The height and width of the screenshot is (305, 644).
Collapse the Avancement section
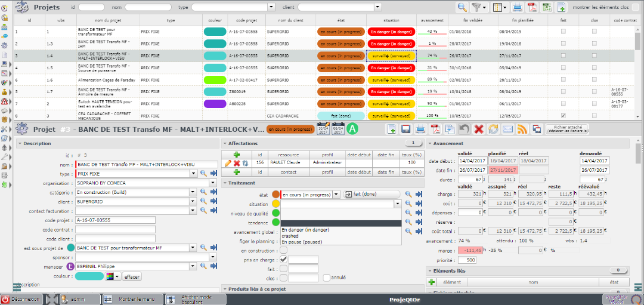point(431,143)
